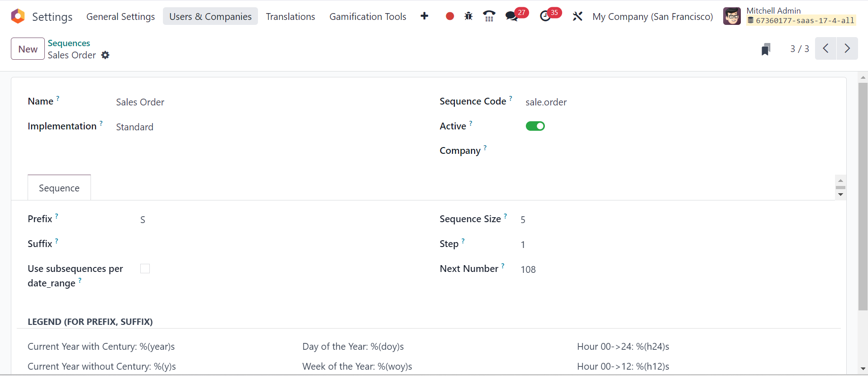Click the empty Suffix field
Viewport: 868px width, 376px height.
click(279, 244)
